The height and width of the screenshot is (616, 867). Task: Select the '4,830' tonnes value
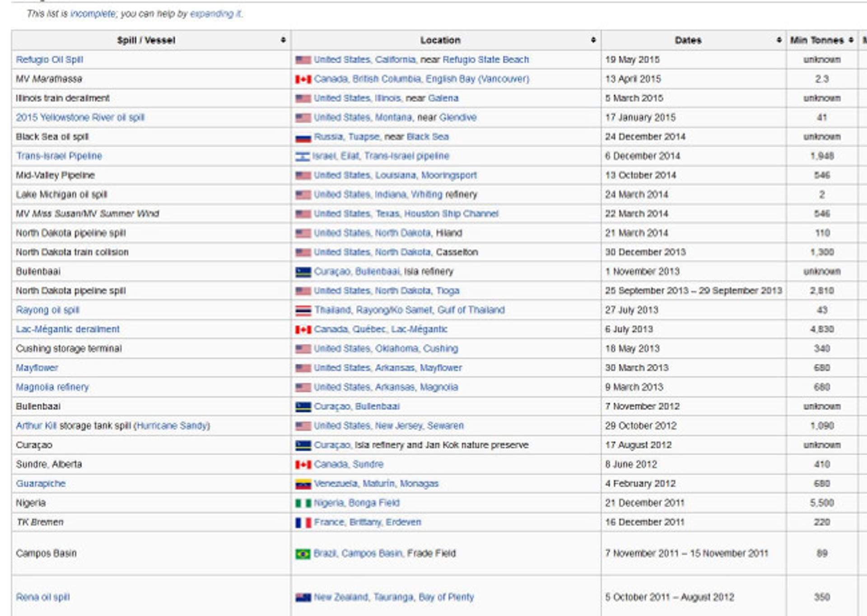click(822, 329)
